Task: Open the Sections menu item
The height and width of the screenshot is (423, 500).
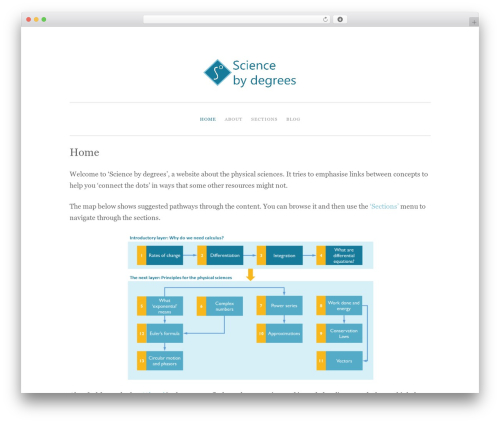Action: click(x=264, y=119)
